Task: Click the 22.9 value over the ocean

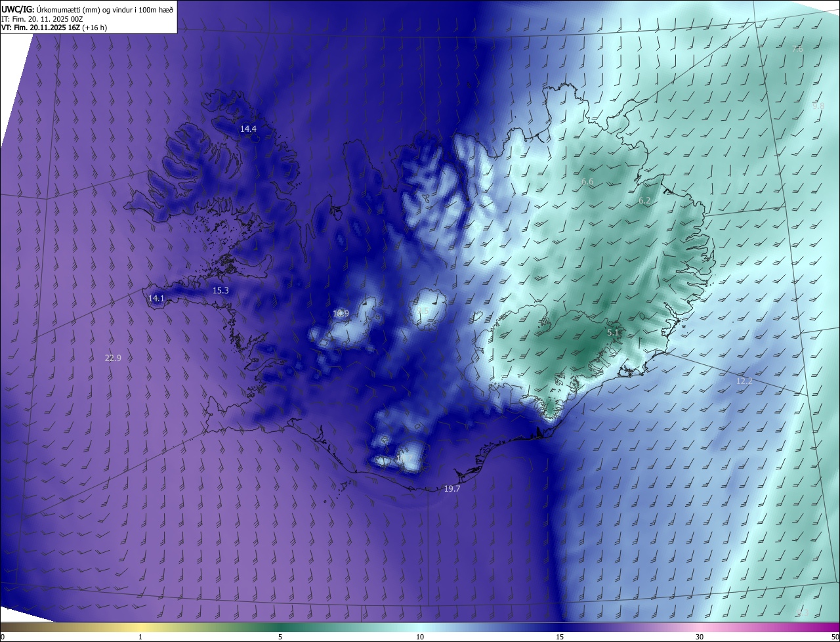Action: (x=113, y=358)
